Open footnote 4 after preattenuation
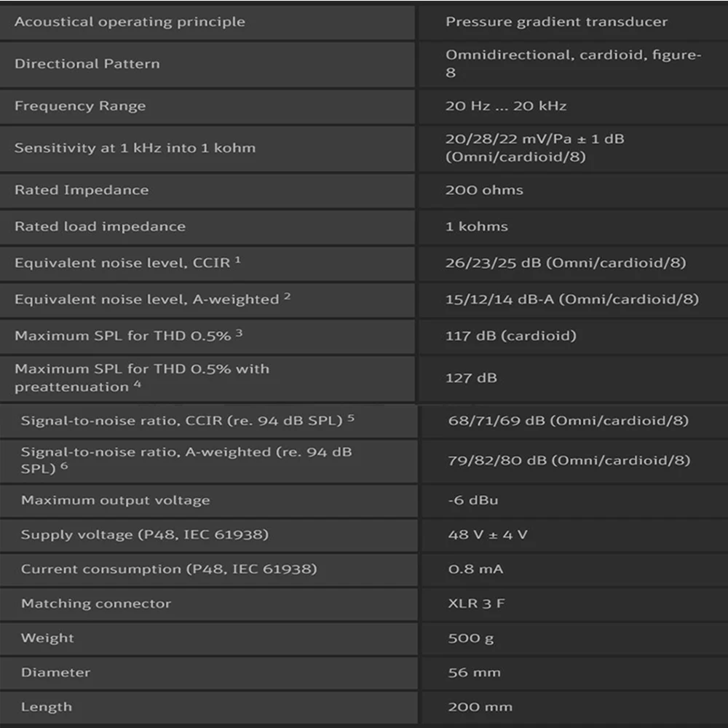728x728 pixels. pos(138,384)
